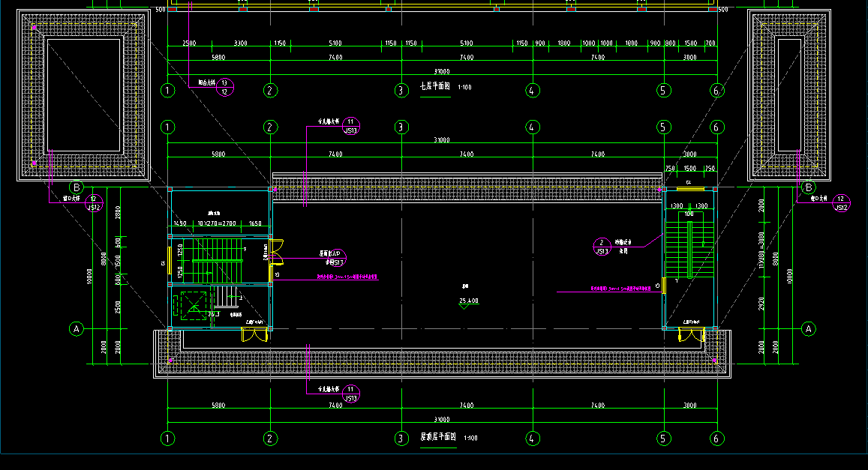The height and width of the screenshot is (470, 868).
Task: Select grid bubble 3 in the bottom axis row
Action: 401,438
